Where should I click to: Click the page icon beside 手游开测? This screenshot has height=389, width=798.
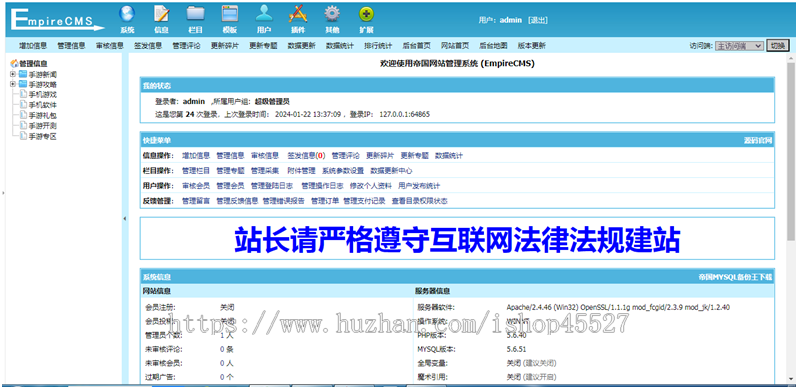[23, 126]
